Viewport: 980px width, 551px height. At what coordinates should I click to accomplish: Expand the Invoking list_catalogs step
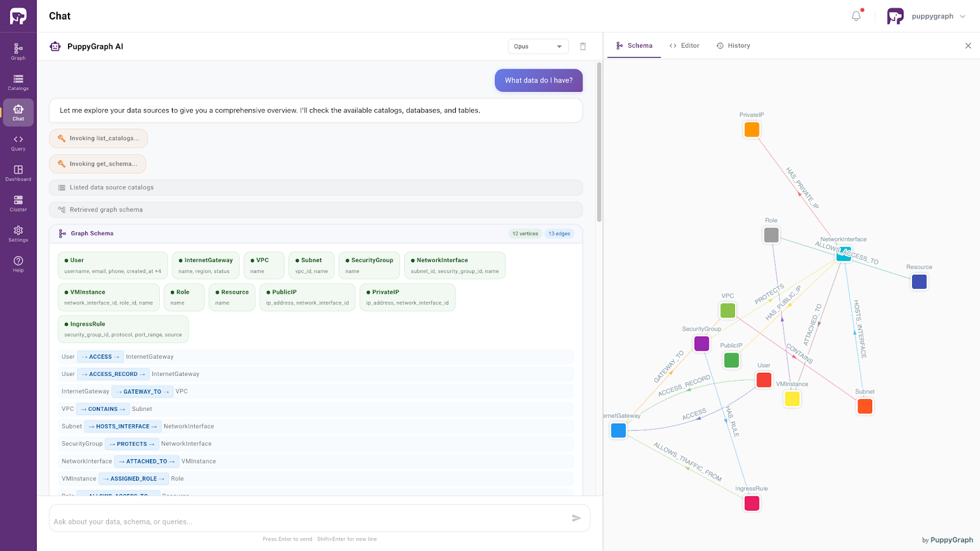tap(99, 138)
